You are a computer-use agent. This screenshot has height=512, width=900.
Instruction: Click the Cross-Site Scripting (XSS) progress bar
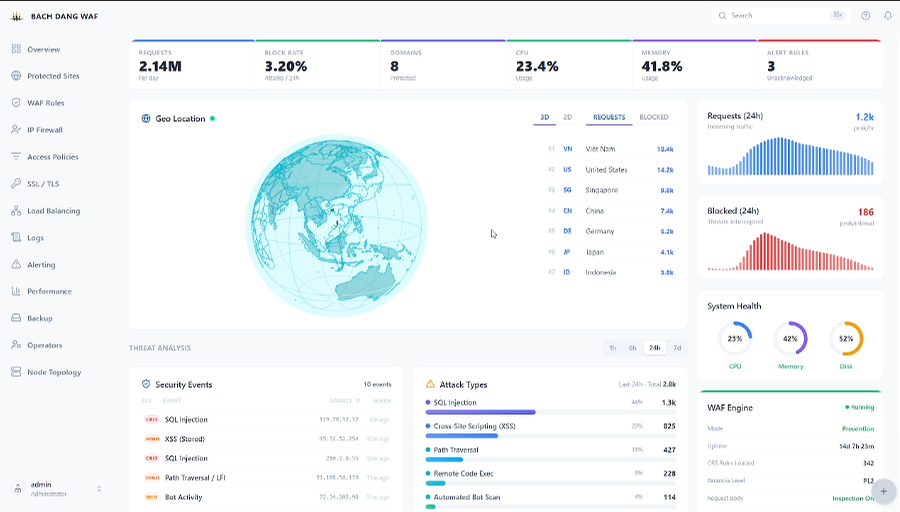coord(550,436)
